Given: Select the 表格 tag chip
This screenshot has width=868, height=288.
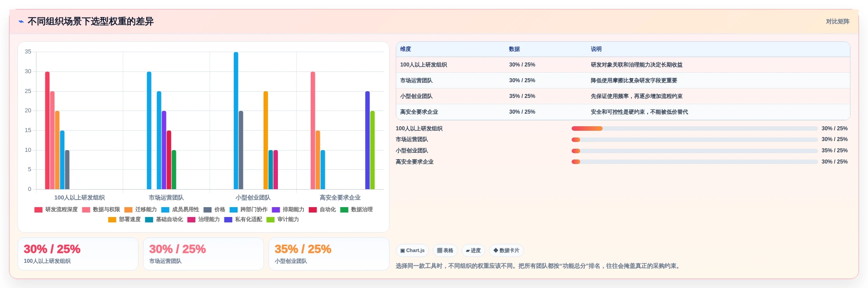Looking at the screenshot, I should [x=445, y=251].
